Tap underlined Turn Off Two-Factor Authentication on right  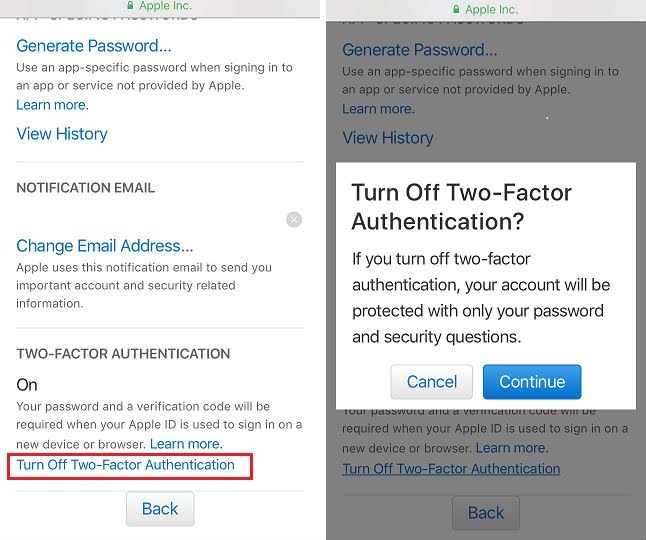pos(451,469)
